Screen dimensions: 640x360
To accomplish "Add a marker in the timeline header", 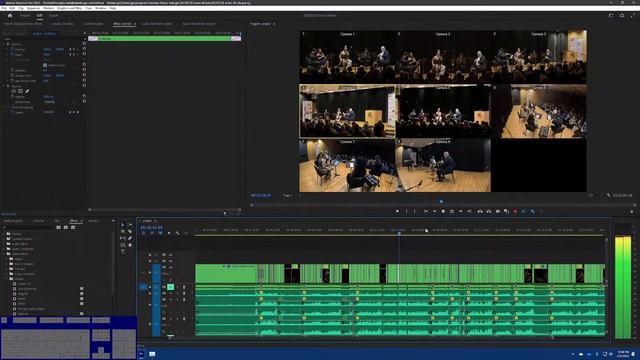I will coord(169,233).
